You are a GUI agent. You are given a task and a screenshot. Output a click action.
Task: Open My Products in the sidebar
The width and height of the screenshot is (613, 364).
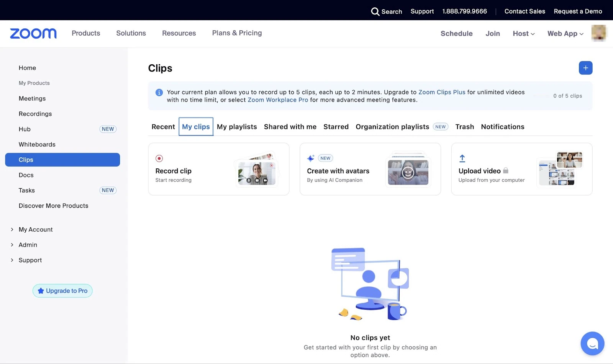pos(34,83)
